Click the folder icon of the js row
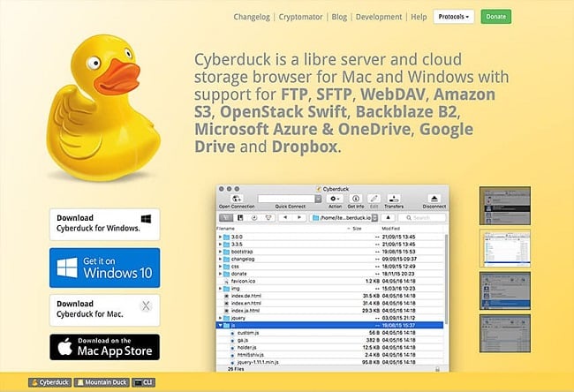Screen dimensions: 574x392 point(227,325)
